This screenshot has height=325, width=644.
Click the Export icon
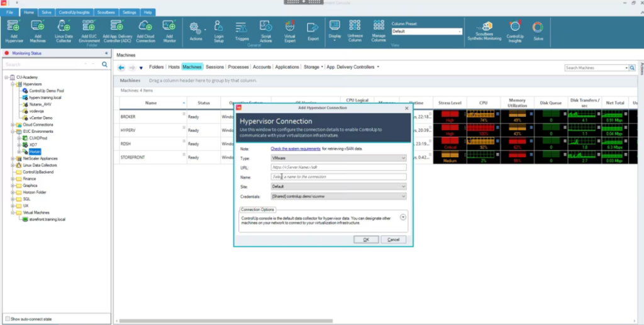313,31
